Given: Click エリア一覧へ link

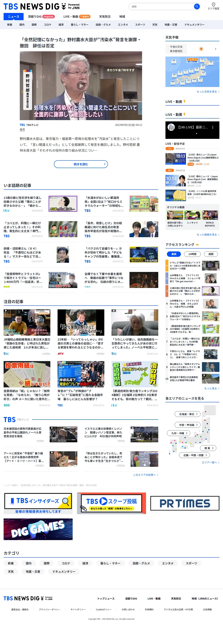Looking at the screenshot, I should 211,462.
